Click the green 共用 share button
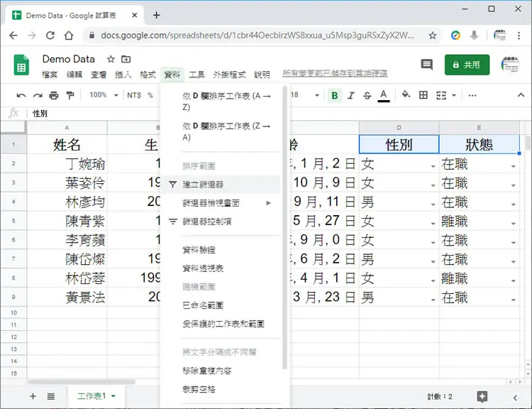Image resolution: width=532 pixels, height=409 pixels. click(467, 65)
